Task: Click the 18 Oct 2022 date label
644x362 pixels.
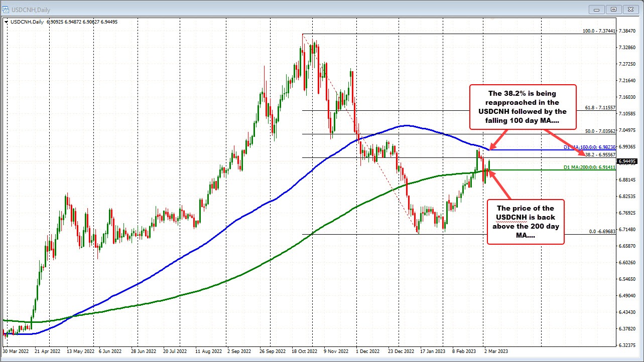Action: coord(304,352)
